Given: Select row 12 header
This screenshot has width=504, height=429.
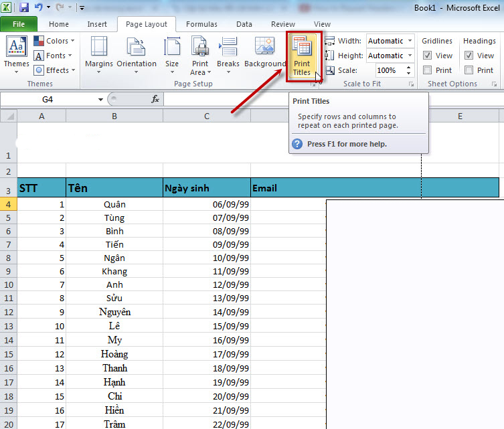Looking at the screenshot, I should (8, 312).
